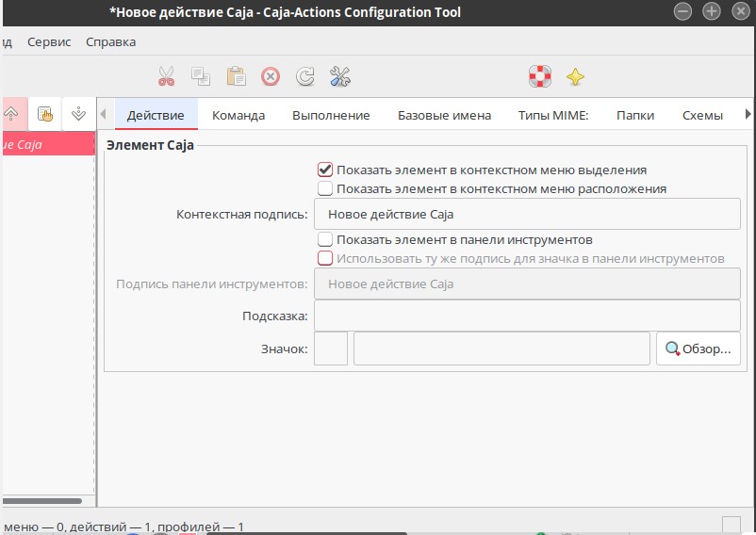Image resolution: width=756 pixels, height=535 pixels.
Task: Click the Контекстная подпись text field
Action: pos(528,215)
